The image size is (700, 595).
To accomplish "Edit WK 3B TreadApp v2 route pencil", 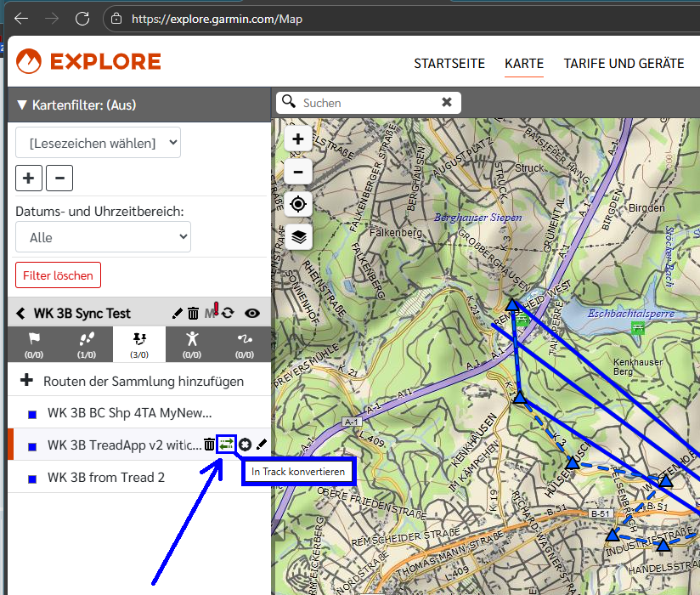I will 262,444.
